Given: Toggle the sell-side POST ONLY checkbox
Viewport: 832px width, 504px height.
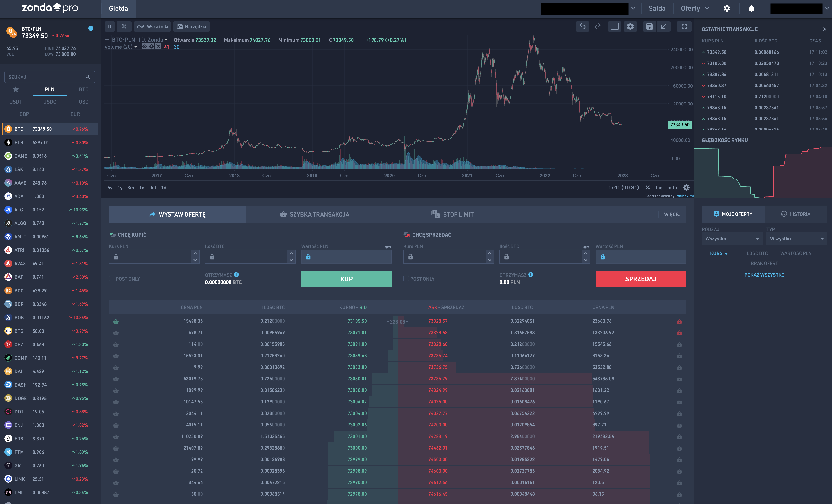Looking at the screenshot, I should [x=406, y=278].
